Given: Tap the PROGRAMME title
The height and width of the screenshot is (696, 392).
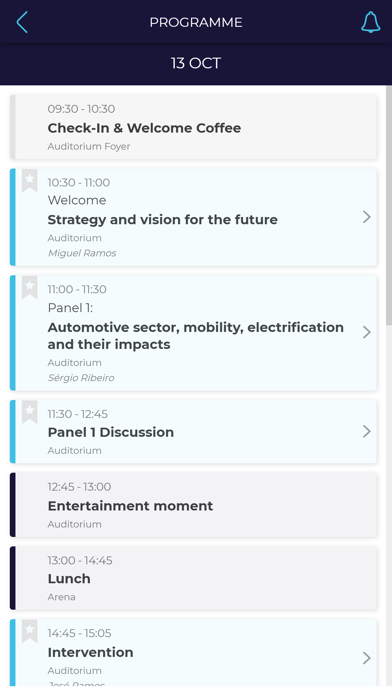Looking at the screenshot, I should [196, 22].
